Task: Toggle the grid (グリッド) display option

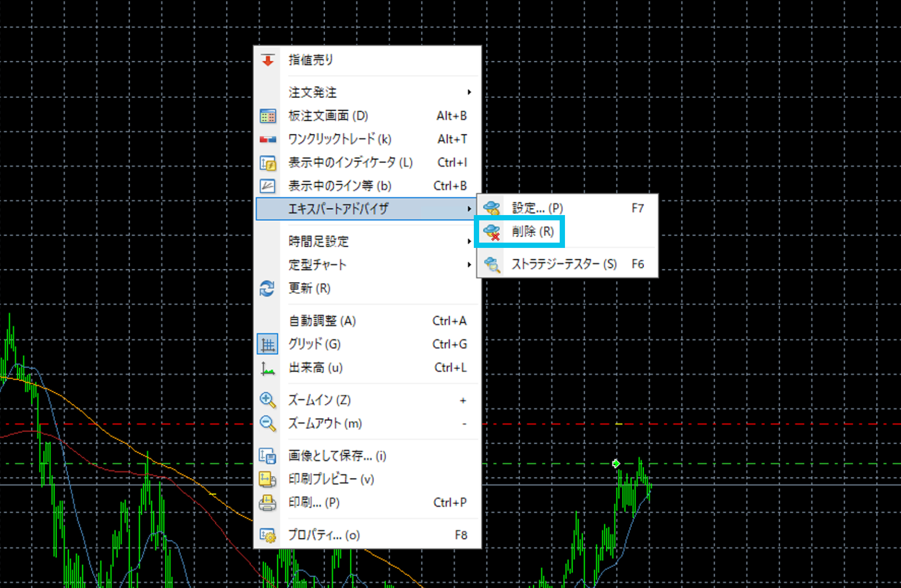Action: pos(315,344)
